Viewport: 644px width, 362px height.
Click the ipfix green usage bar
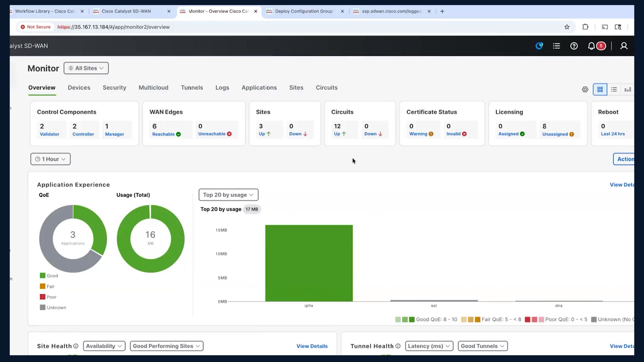[309, 263]
